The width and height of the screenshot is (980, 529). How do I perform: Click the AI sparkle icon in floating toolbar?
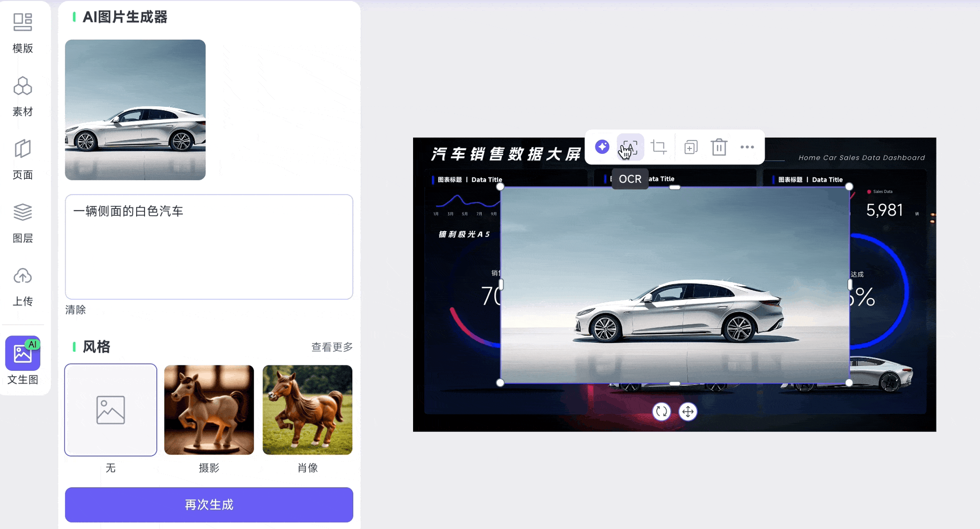pos(602,147)
